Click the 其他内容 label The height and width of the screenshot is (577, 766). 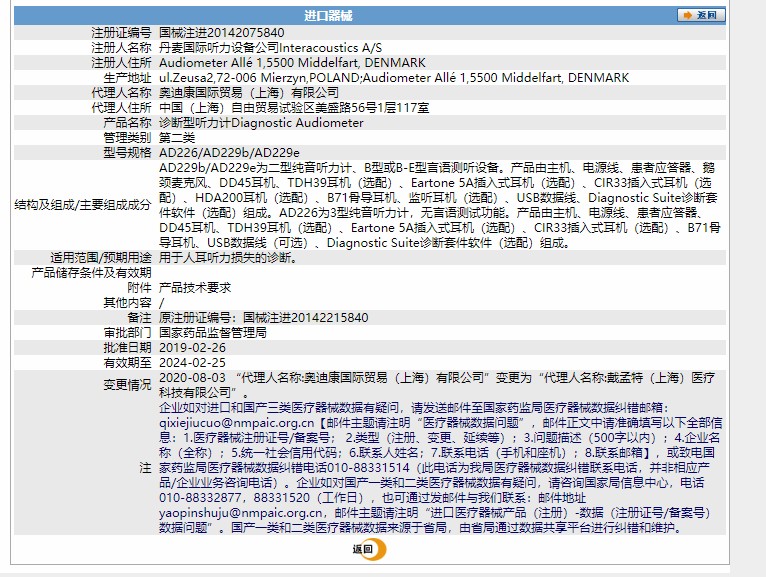[x=127, y=303]
